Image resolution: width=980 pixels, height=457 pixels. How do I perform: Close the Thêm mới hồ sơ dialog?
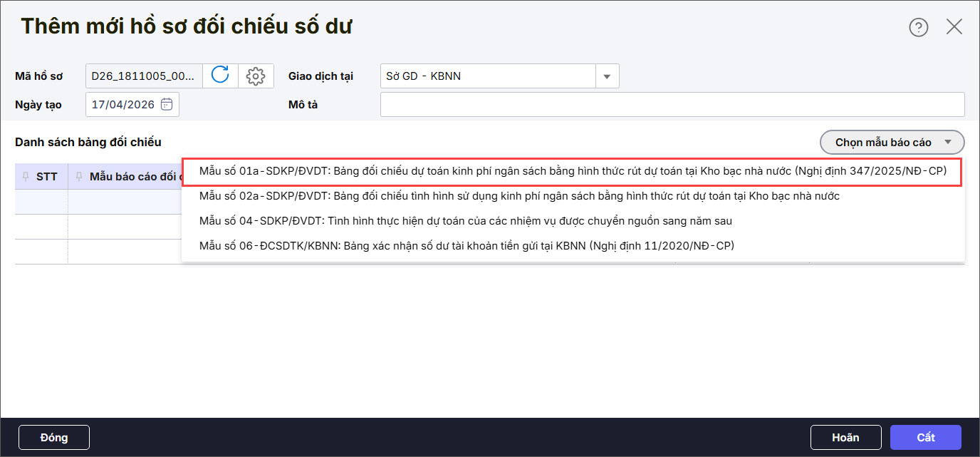point(954,27)
